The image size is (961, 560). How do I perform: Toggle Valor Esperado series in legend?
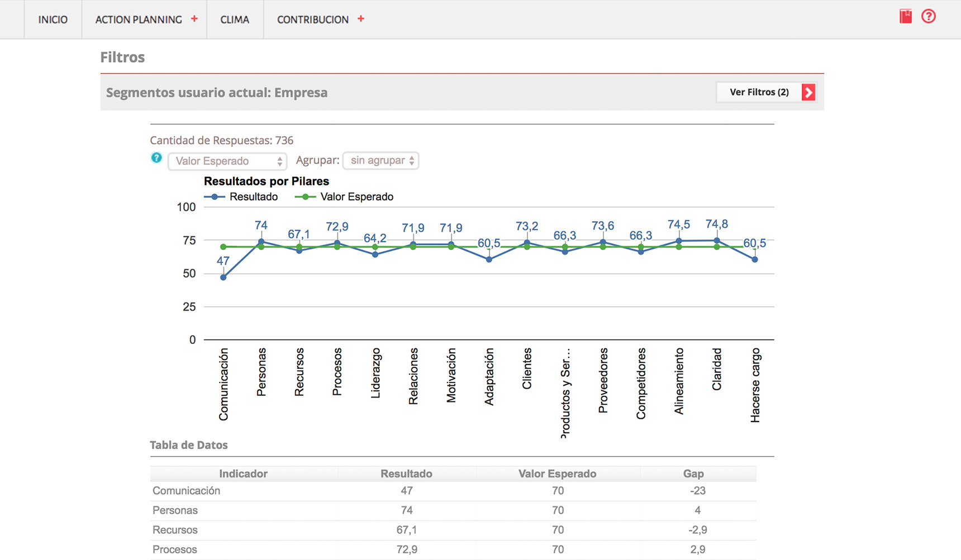pos(344,197)
